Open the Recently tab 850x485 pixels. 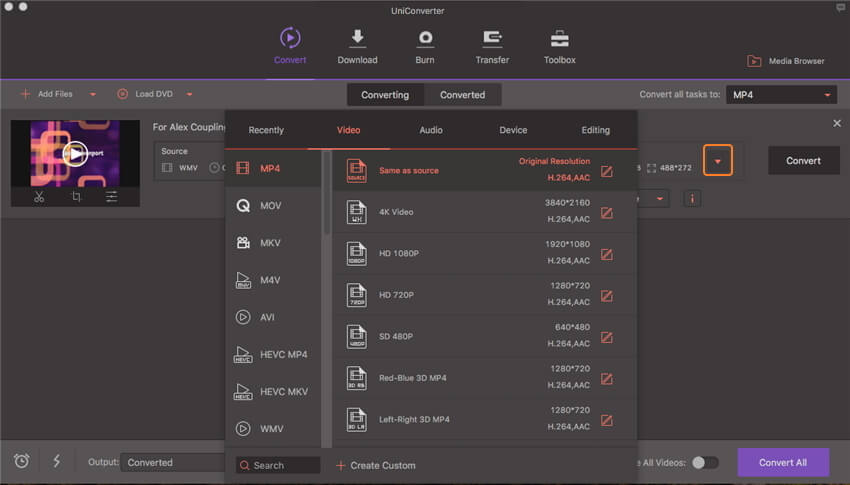(x=266, y=130)
